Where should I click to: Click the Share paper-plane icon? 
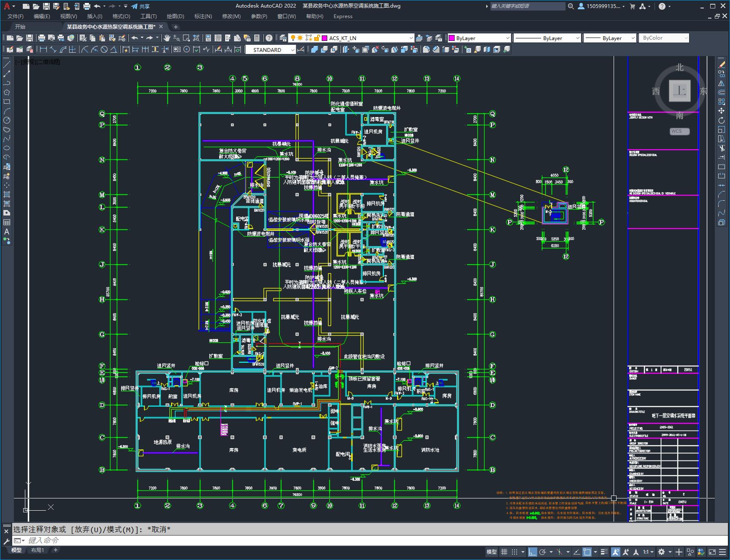tap(134, 6)
